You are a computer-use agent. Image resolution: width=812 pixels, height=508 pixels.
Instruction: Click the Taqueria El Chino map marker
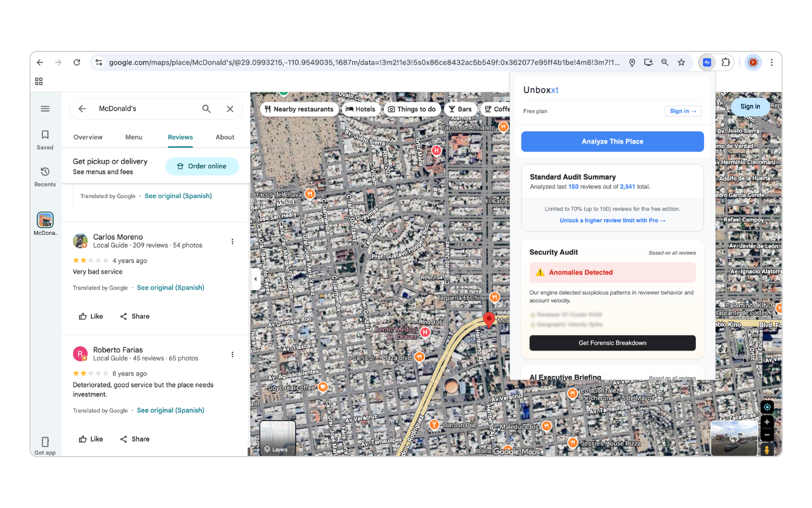[494, 297]
